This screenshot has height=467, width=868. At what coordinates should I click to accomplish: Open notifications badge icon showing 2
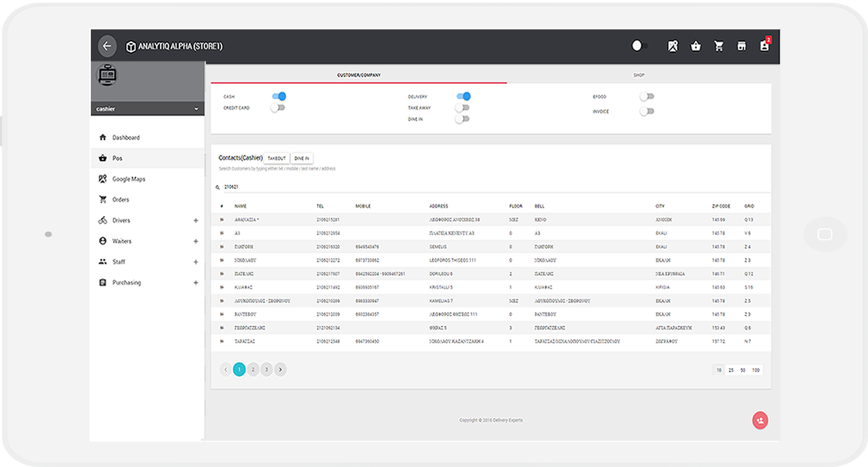click(764, 46)
